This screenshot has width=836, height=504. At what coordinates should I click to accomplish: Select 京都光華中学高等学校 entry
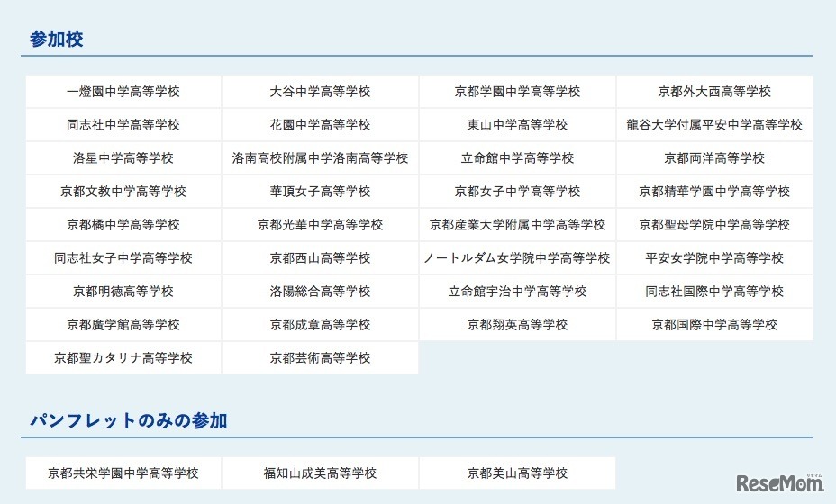320,225
